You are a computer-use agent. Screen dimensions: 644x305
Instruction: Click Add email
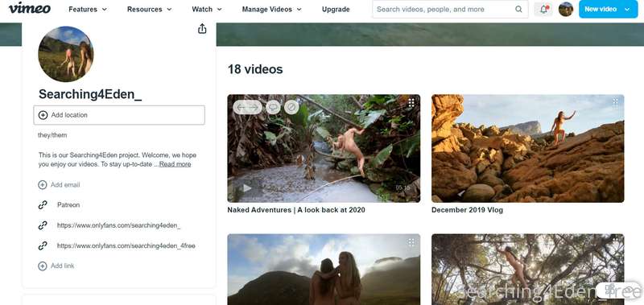tap(65, 185)
